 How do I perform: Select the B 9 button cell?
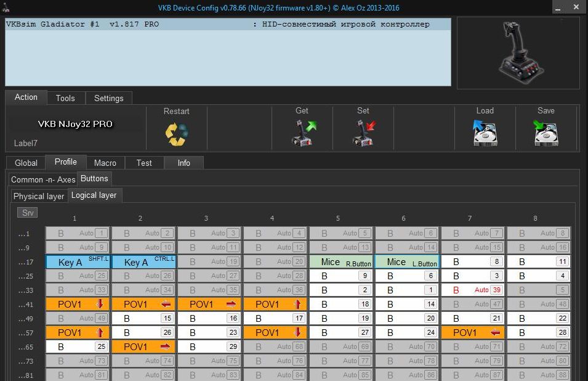pyautogui.click(x=341, y=276)
